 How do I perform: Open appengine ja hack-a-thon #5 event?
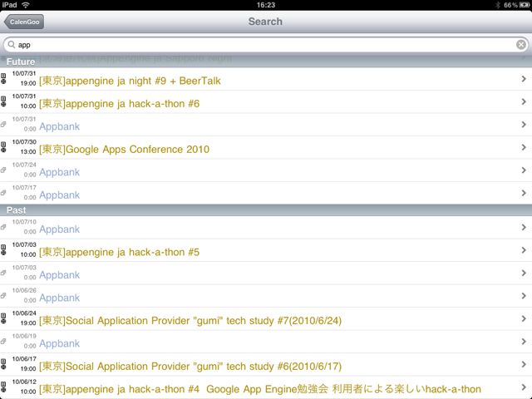pos(266,250)
